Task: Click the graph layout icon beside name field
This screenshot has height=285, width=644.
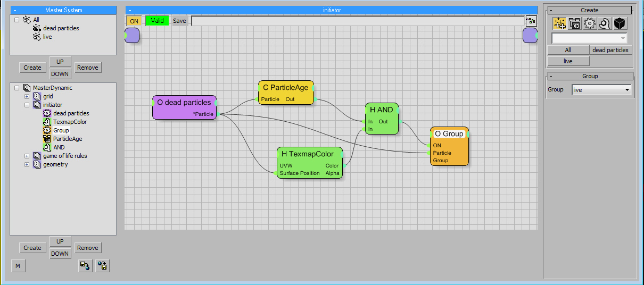Action: (531, 21)
